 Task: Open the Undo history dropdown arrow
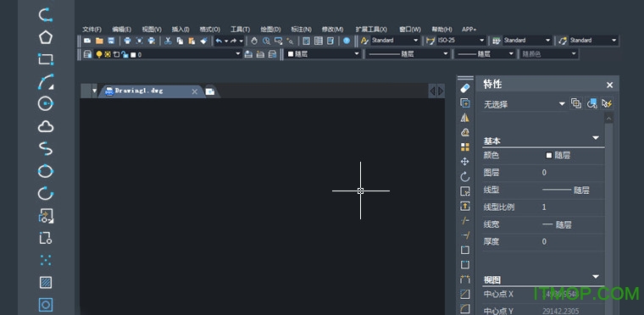[x=226, y=41]
